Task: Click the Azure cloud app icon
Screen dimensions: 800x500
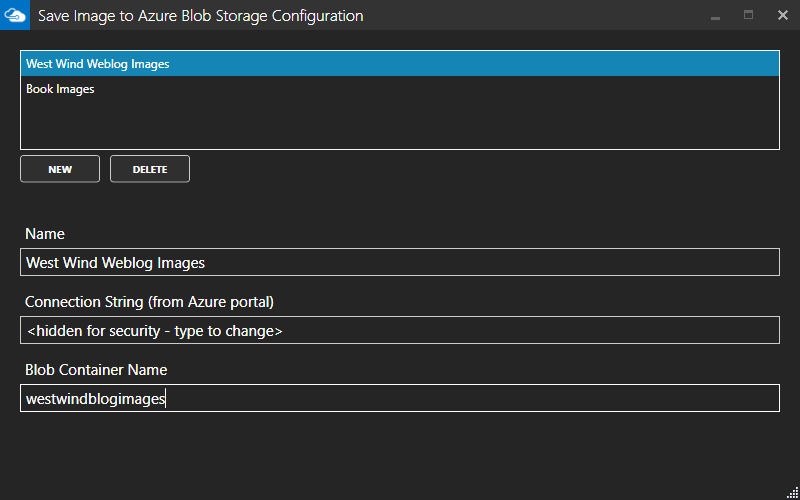Action: (x=15, y=15)
